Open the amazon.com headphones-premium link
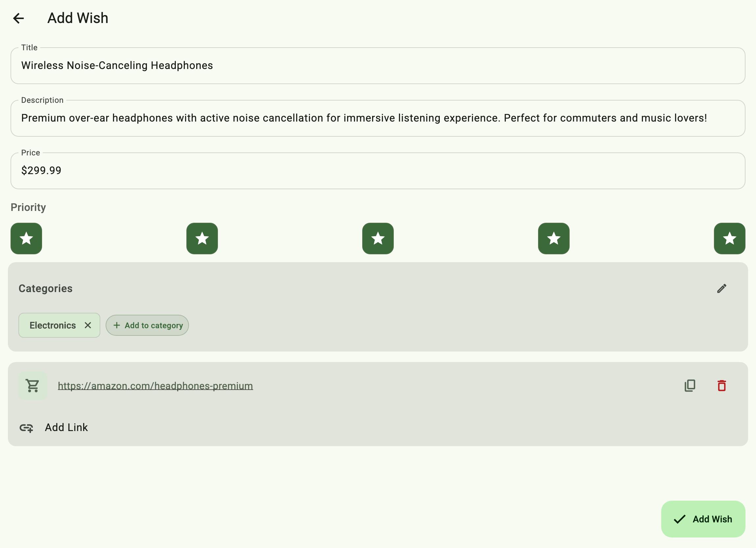756x548 pixels. 155,386
